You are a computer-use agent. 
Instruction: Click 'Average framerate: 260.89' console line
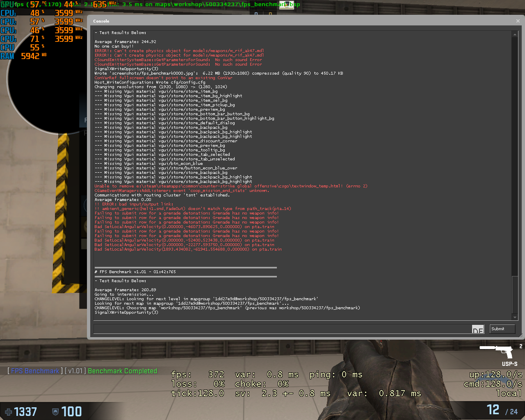tap(125, 290)
